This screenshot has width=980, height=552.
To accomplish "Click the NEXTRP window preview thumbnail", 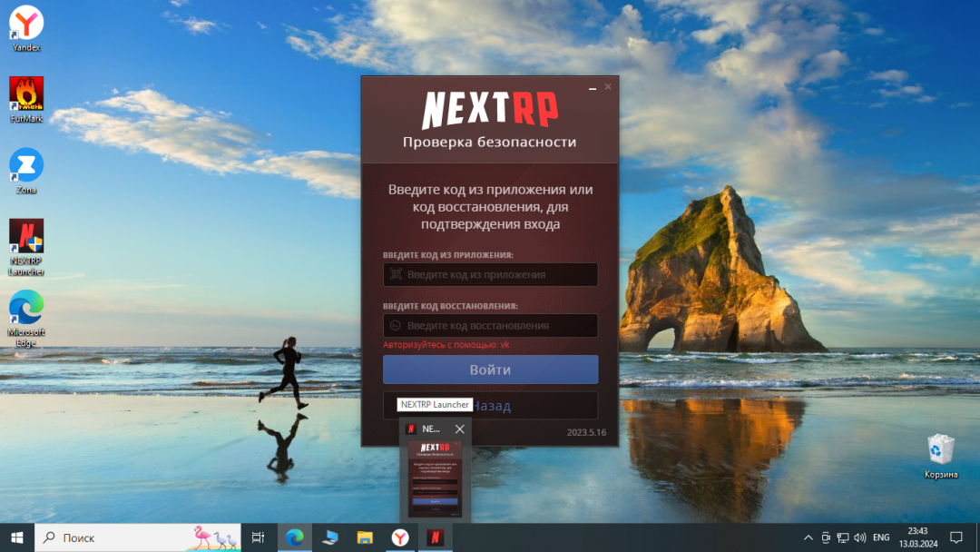I will coord(435,479).
